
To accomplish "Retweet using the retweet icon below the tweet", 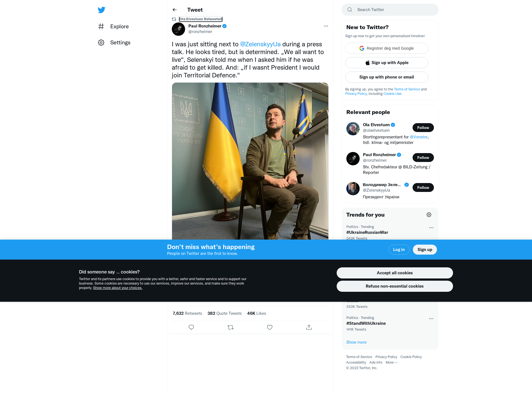I will point(231,327).
